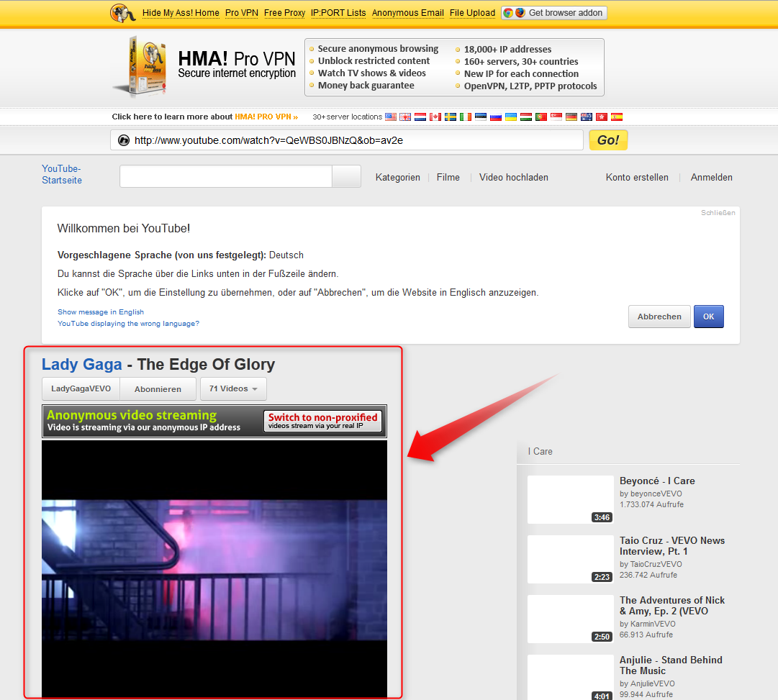Click the United States server flag
Viewport: 778px width, 700px height.
391,116
